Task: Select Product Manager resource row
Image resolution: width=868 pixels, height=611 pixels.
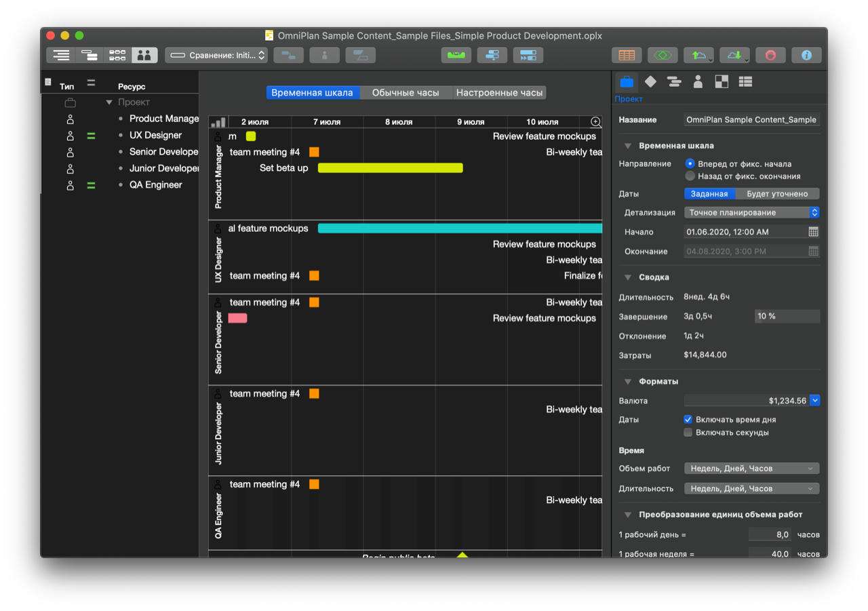Action: pos(120,119)
